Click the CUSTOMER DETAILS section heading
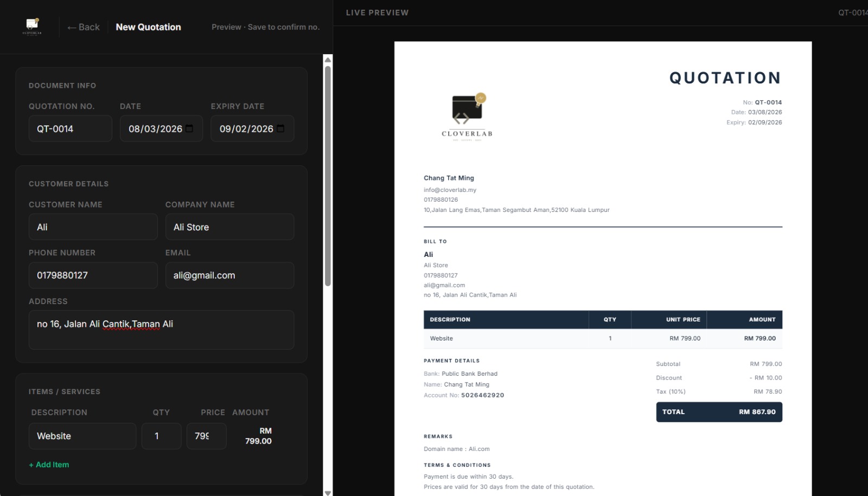The image size is (868, 496). 68,184
